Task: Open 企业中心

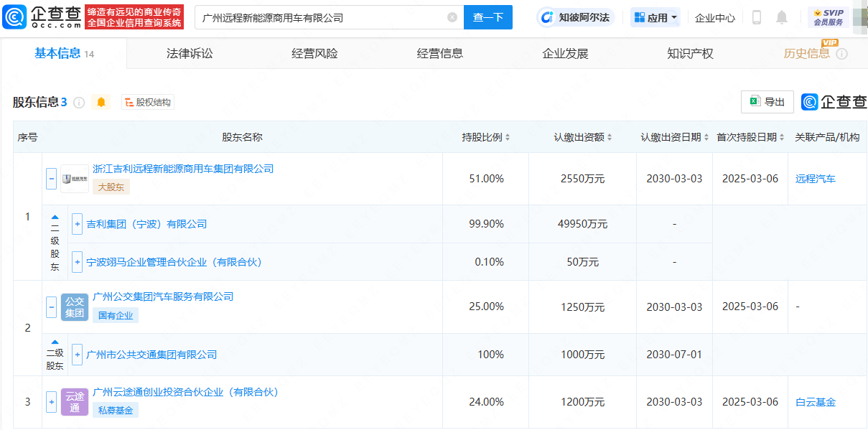Action: [x=714, y=18]
